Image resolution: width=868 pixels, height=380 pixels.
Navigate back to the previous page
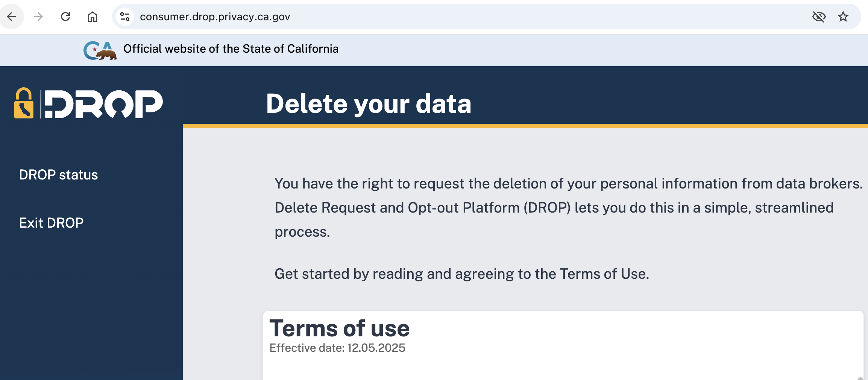[x=12, y=17]
